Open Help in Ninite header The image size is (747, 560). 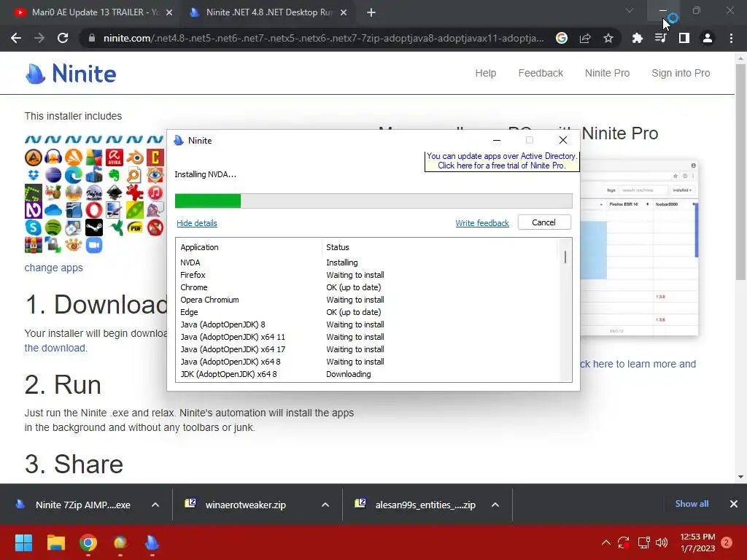click(x=485, y=73)
